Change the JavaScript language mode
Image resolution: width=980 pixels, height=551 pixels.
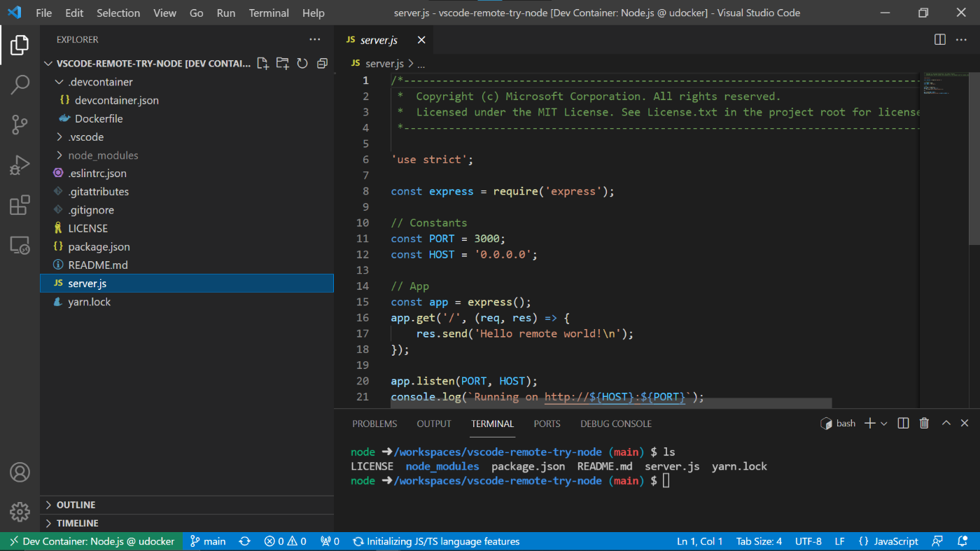click(x=888, y=541)
